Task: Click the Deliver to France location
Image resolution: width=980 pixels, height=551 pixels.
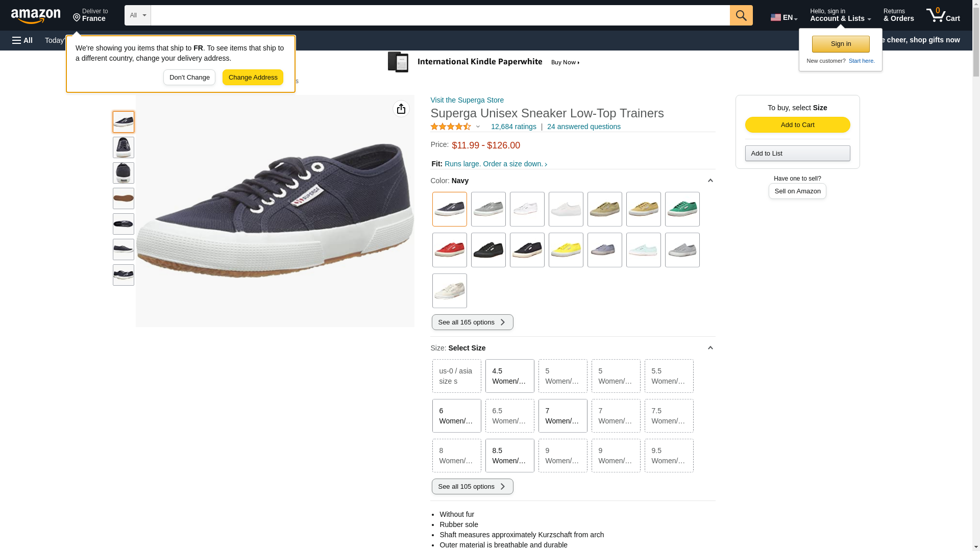Action: [x=90, y=15]
